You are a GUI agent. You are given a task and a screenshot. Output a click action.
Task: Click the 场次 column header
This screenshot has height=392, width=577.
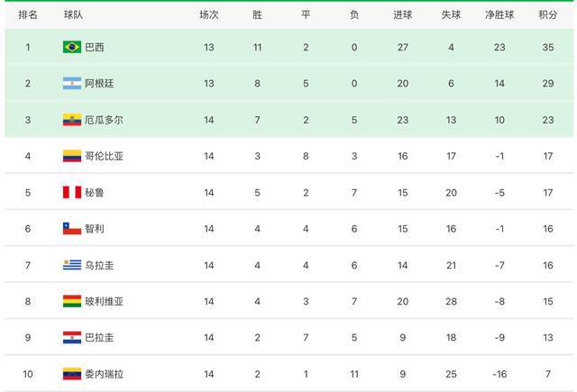coord(209,14)
